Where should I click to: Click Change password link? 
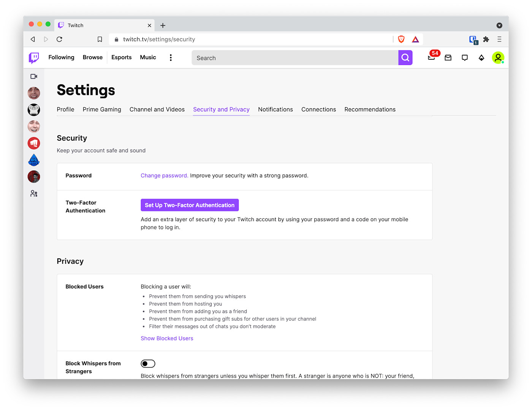click(x=164, y=175)
